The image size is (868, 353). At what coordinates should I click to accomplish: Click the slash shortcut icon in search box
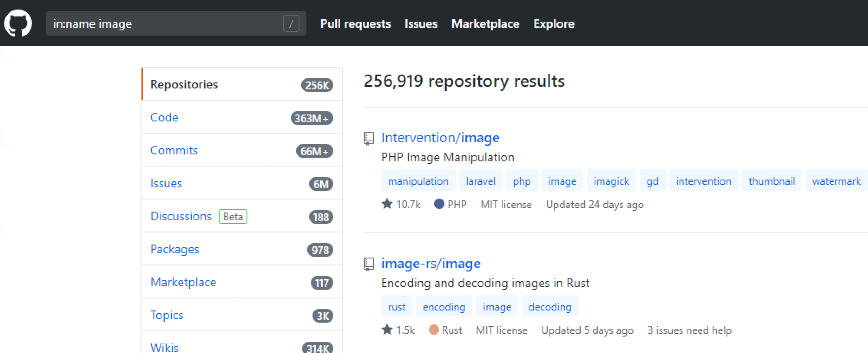pyautogui.click(x=291, y=23)
